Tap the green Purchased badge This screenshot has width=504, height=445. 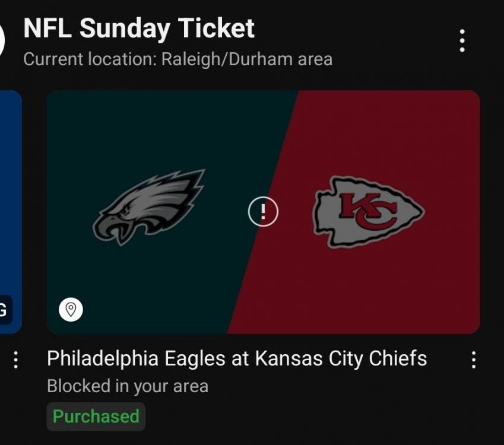click(96, 416)
